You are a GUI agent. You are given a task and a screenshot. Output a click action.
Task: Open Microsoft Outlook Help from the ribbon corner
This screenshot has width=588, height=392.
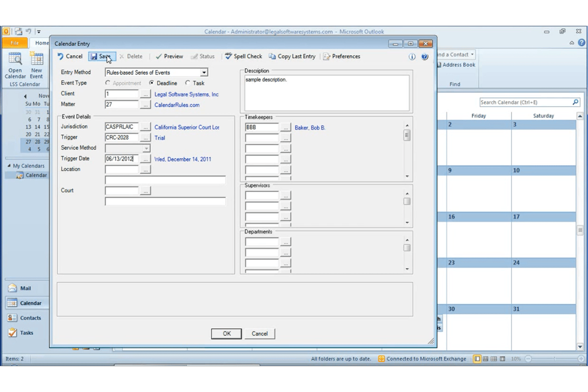[582, 42]
